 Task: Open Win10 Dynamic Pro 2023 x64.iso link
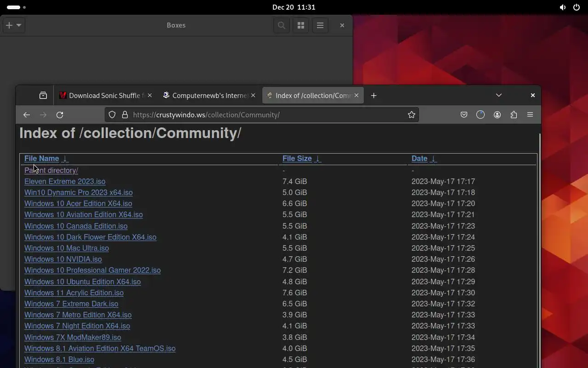click(79, 193)
